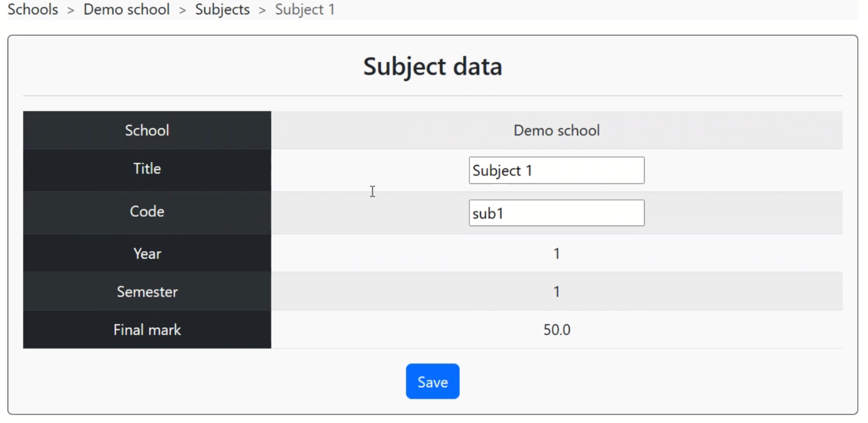The width and height of the screenshot is (868, 423).
Task: Click the current Subject 1 breadcrumb item
Action: tap(305, 10)
